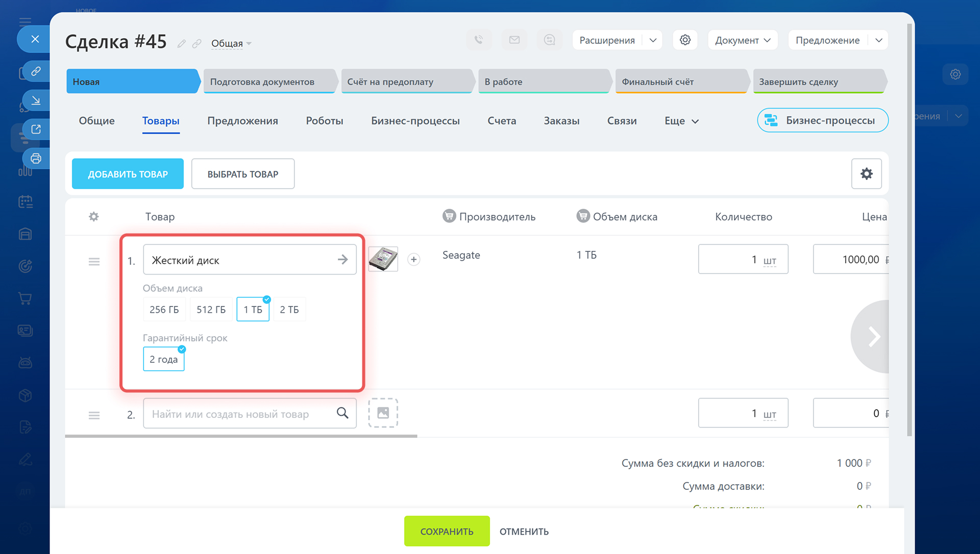The height and width of the screenshot is (554, 980).
Task: Click magnifier icon in product search field
Action: click(342, 413)
